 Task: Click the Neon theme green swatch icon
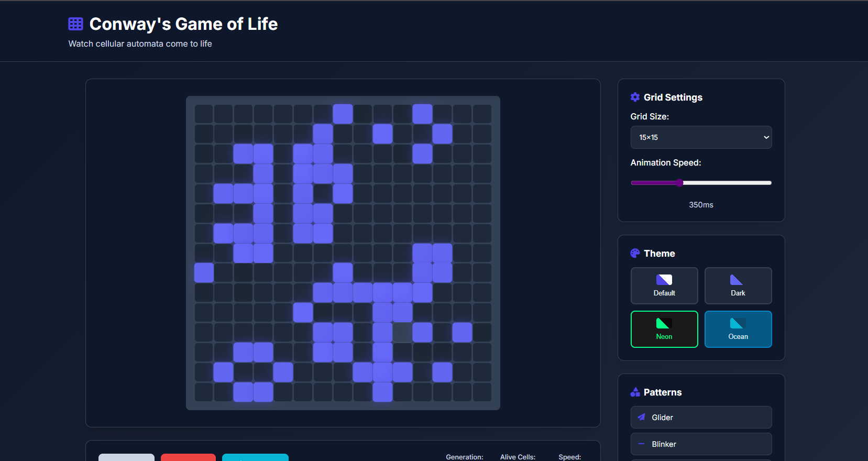[663, 323]
